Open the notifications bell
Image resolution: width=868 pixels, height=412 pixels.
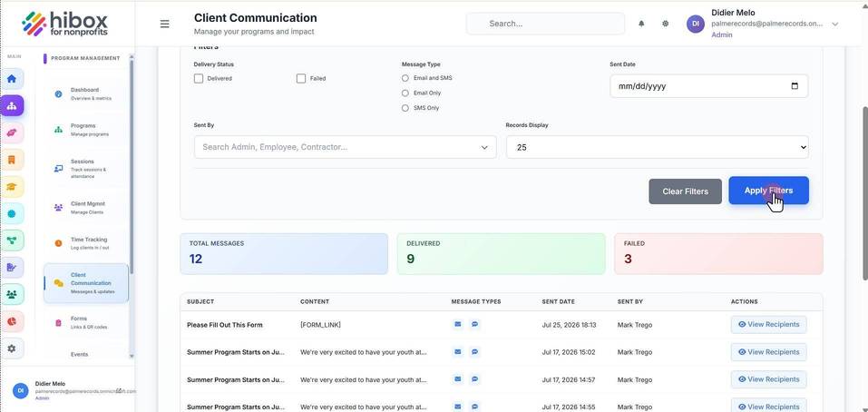click(x=641, y=24)
